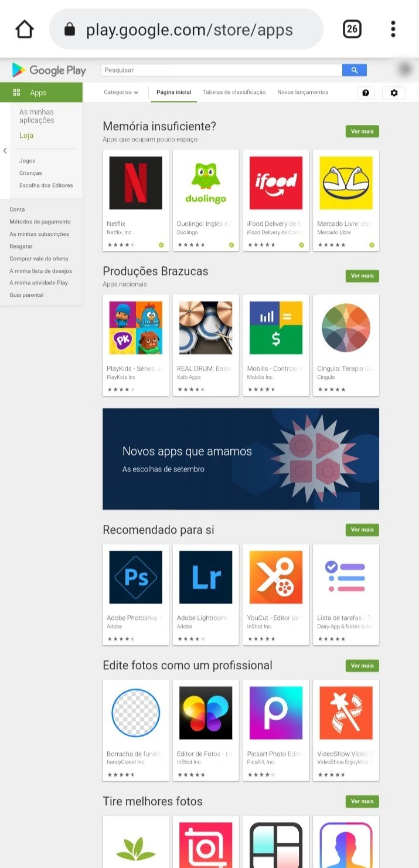Click the Resgatar link
The image size is (419, 868).
pyautogui.click(x=21, y=246)
